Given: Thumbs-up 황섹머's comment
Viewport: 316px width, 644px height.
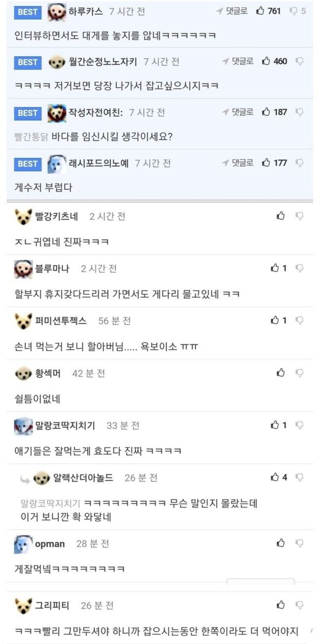Looking at the screenshot, I should pyautogui.click(x=281, y=373).
